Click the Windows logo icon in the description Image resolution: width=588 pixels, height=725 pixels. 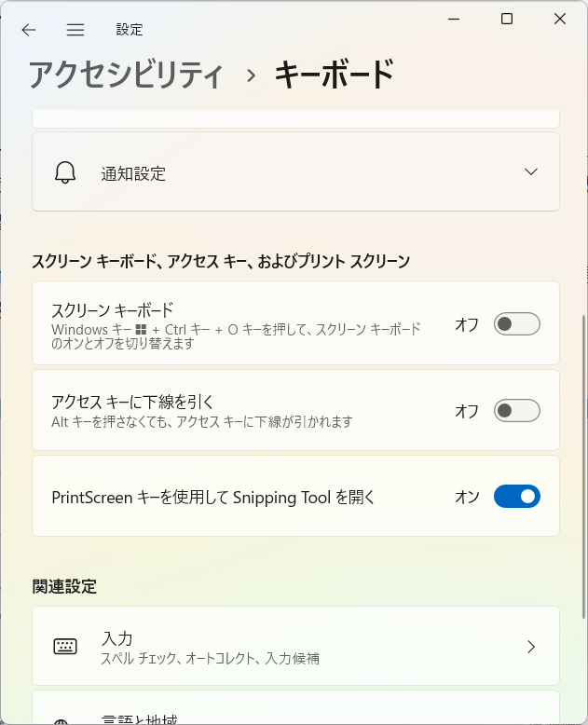pyautogui.click(x=141, y=330)
